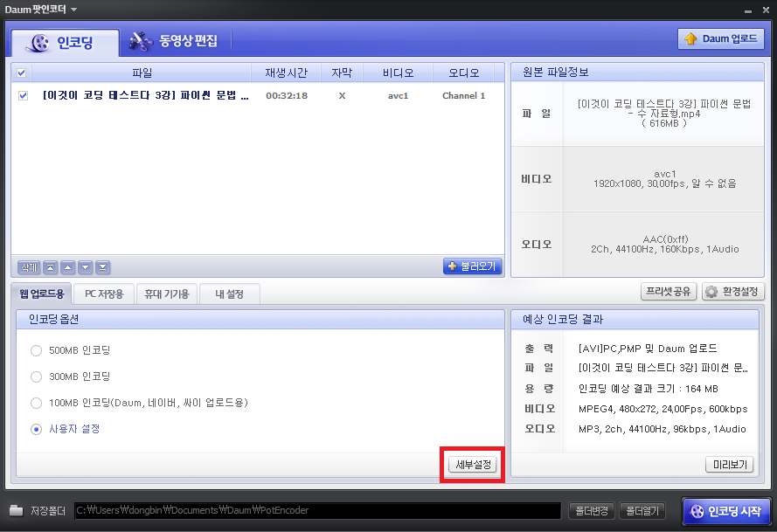Click the 폴더열기 button
The width and height of the screenshot is (777, 532).
click(x=642, y=510)
